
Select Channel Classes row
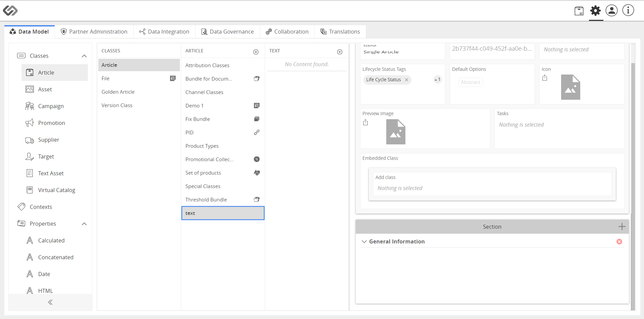pos(223,92)
